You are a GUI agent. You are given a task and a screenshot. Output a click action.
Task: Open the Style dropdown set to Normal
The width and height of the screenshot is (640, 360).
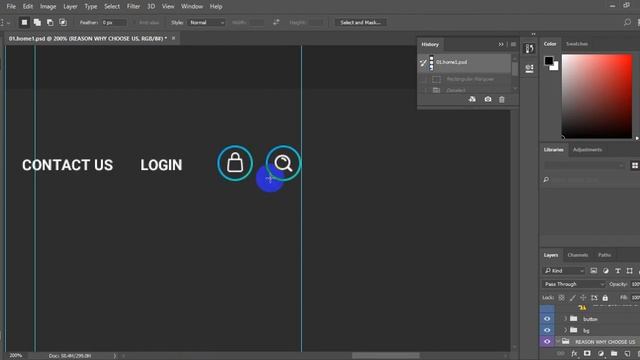click(207, 22)
